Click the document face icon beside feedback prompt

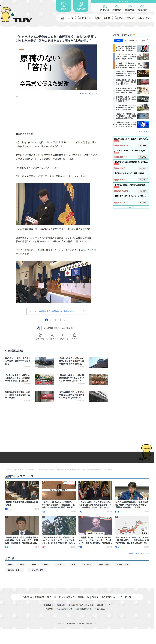(37, 328)
